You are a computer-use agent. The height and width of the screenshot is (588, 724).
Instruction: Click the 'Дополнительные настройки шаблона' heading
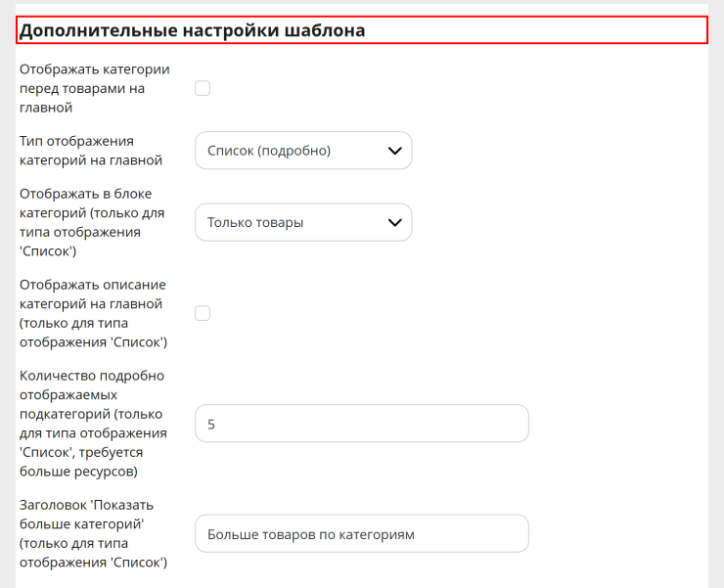point(192,30)
